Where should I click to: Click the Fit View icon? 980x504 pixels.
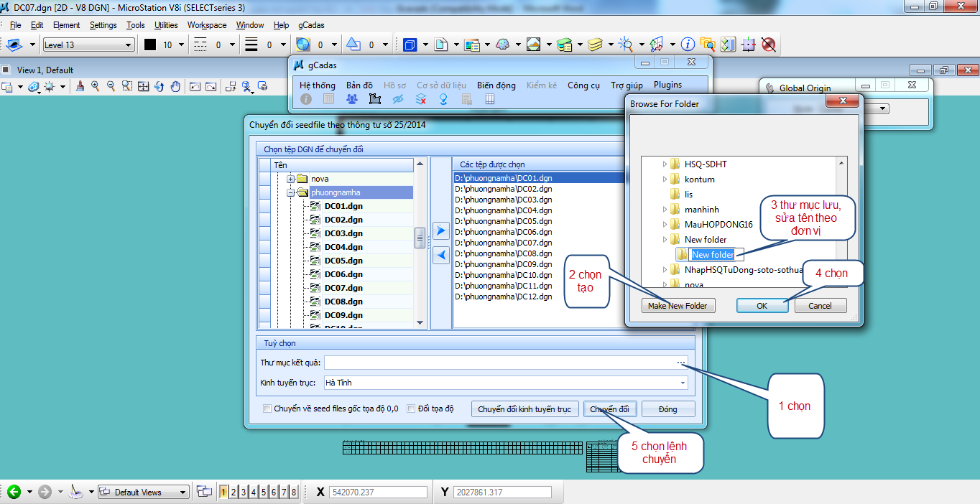click(143, 86)
